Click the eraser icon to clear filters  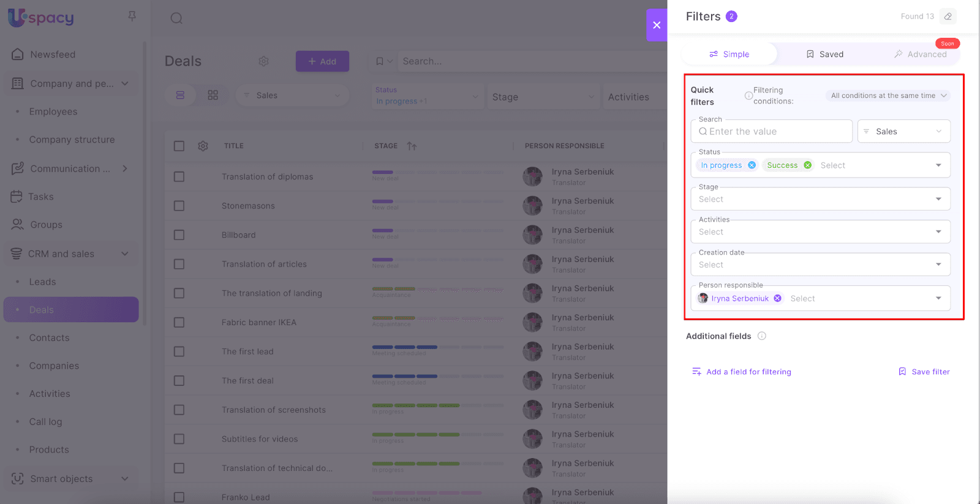coord(948,17)
